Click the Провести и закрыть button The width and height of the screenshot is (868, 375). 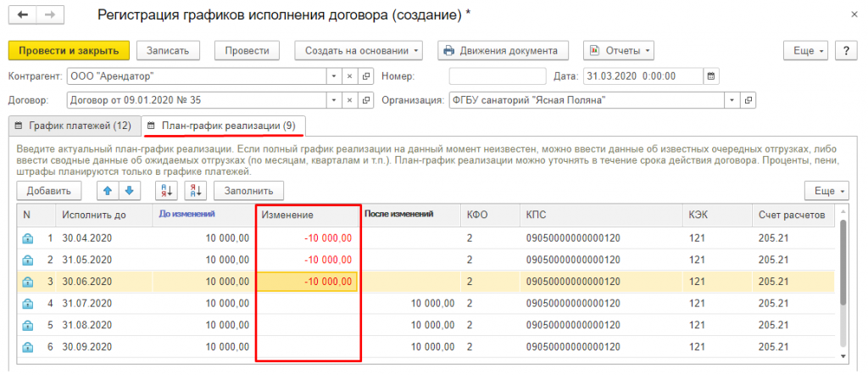click(69, 50)
